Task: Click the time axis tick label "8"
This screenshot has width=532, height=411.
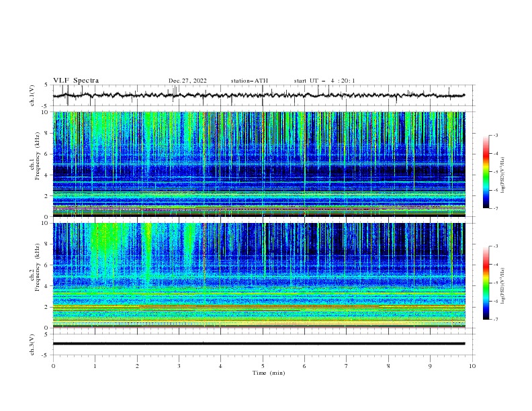Action: coord(388,366)
